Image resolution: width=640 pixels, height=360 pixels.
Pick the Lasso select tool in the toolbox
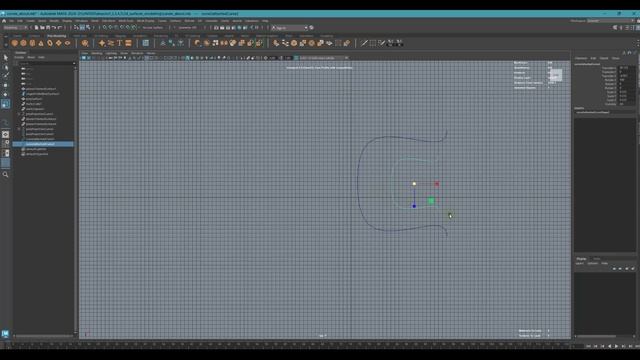[x=5, y=67]
